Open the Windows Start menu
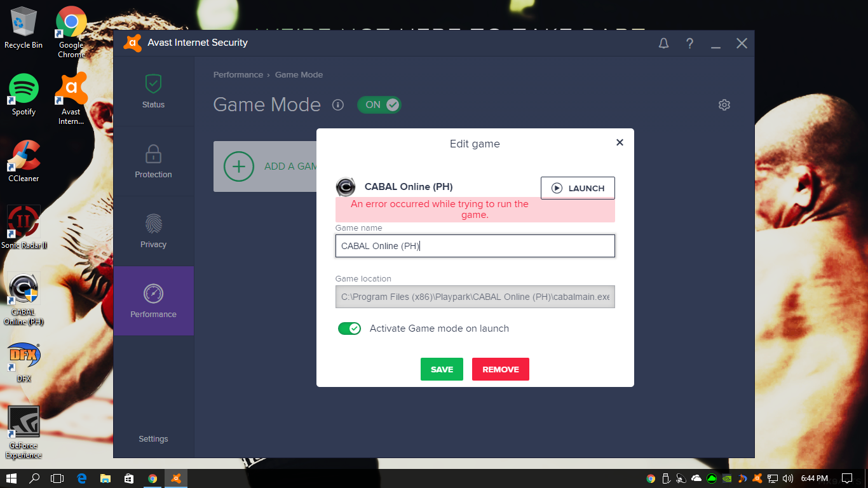The height and width of the screenshot is (488, 868). click(x=11, y=478)
